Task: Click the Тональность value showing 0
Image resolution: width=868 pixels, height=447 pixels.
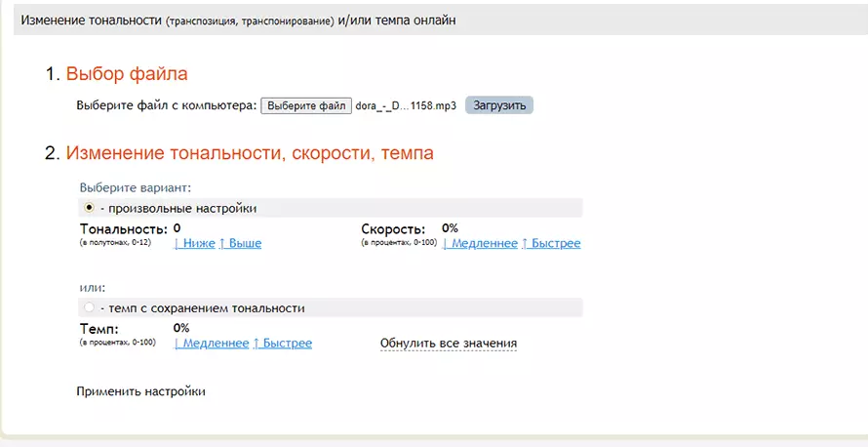Action: click(x=178, y=227)
